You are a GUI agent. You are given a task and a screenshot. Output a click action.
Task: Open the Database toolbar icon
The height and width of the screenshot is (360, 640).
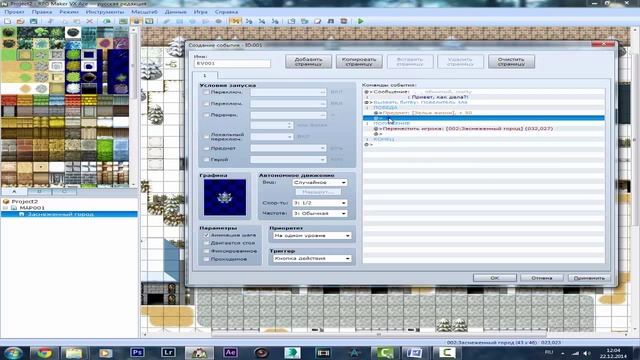[291, 21]
